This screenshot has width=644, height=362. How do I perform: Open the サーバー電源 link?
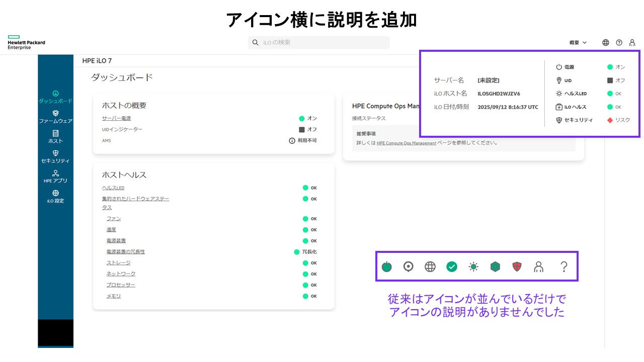(116, 119)
